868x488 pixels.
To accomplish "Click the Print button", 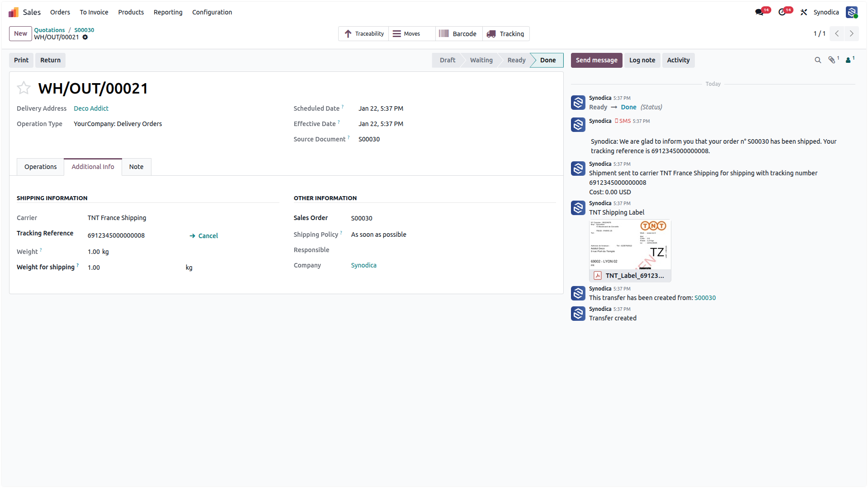I will 21,60.
